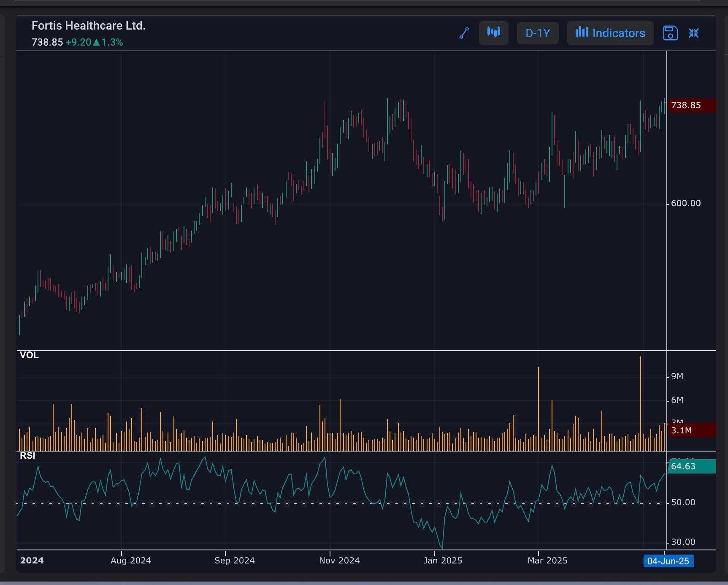Click the 9M volume axis label
This screenshot has width=728, height=585.
[x=677, y=376]
